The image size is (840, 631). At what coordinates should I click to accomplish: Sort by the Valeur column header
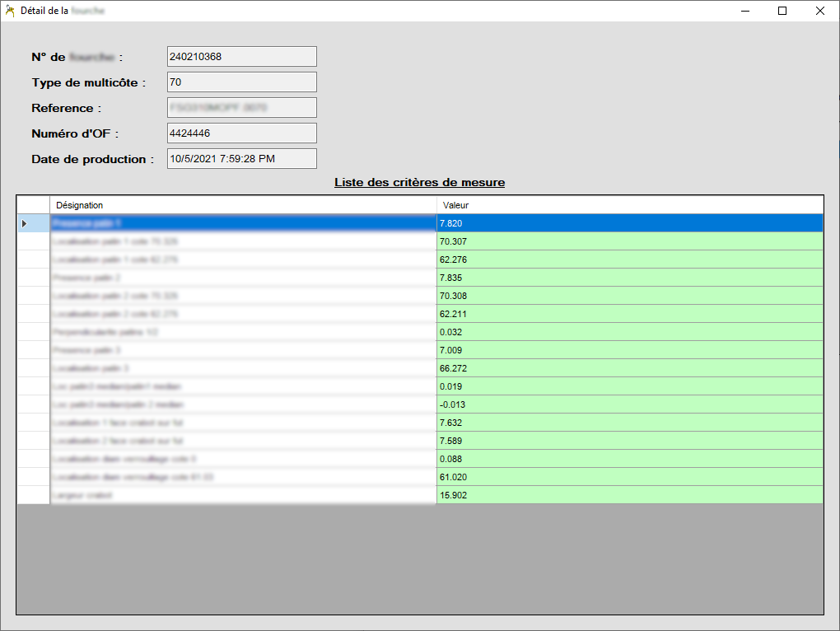click(x=629, y=205)
